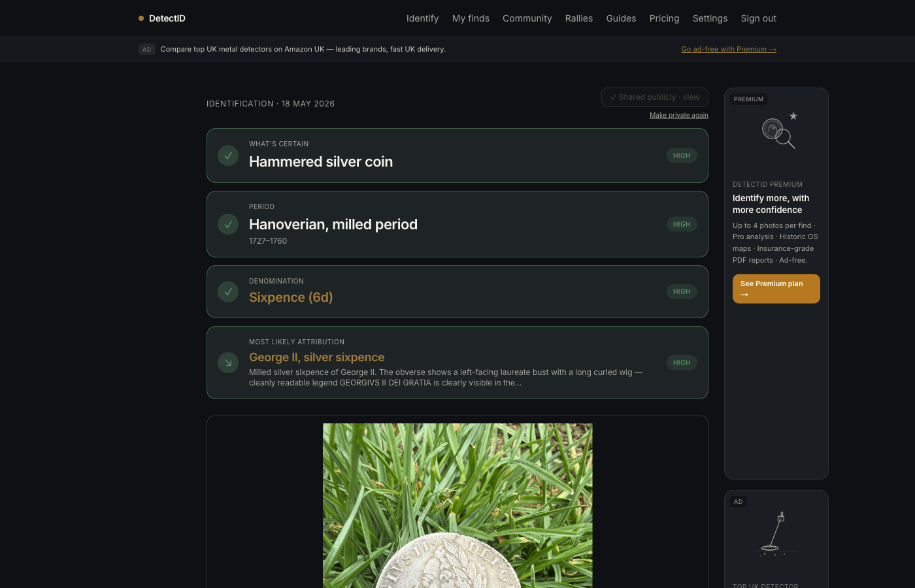This screenshot has width=915, height=588.
Task: Click the attribution description paragraph
Action: point(446,378)
